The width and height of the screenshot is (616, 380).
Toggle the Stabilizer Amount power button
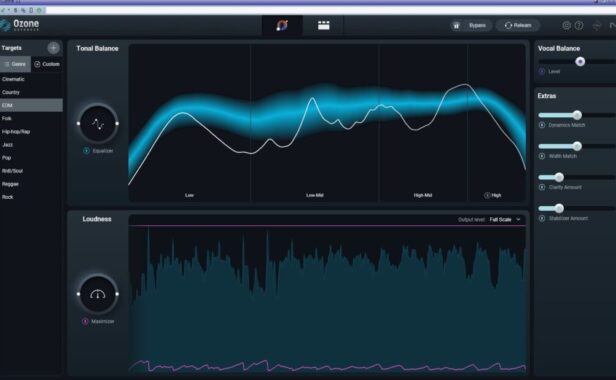[542, 218]
